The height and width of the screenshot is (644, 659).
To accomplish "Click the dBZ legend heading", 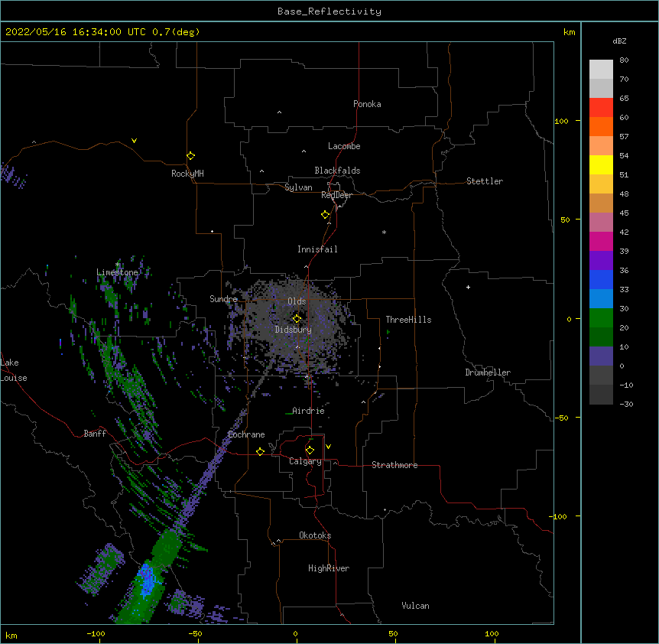I will (619, 41).
